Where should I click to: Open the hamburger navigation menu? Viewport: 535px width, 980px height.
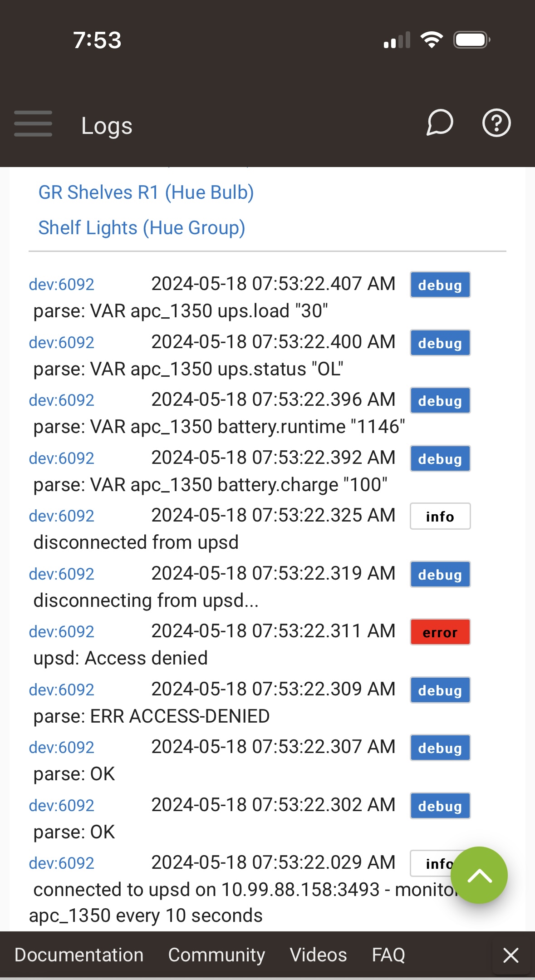point(32,123)
